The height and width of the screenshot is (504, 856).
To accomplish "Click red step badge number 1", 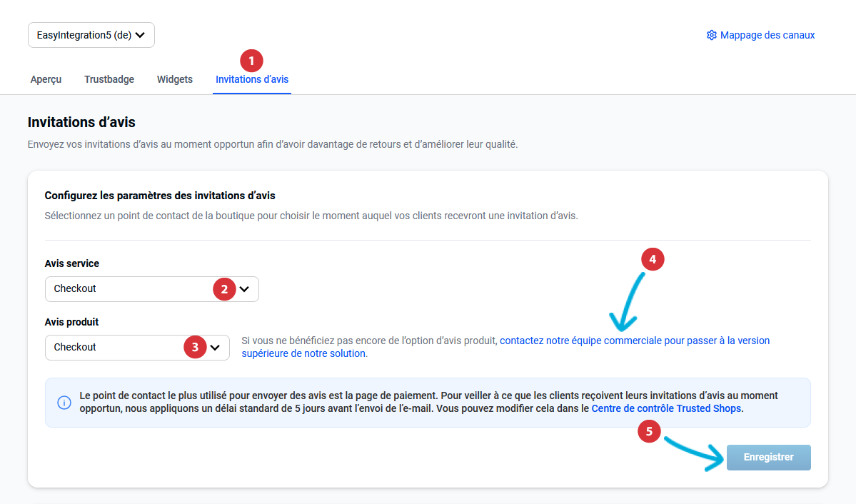I will coord(251,61).
